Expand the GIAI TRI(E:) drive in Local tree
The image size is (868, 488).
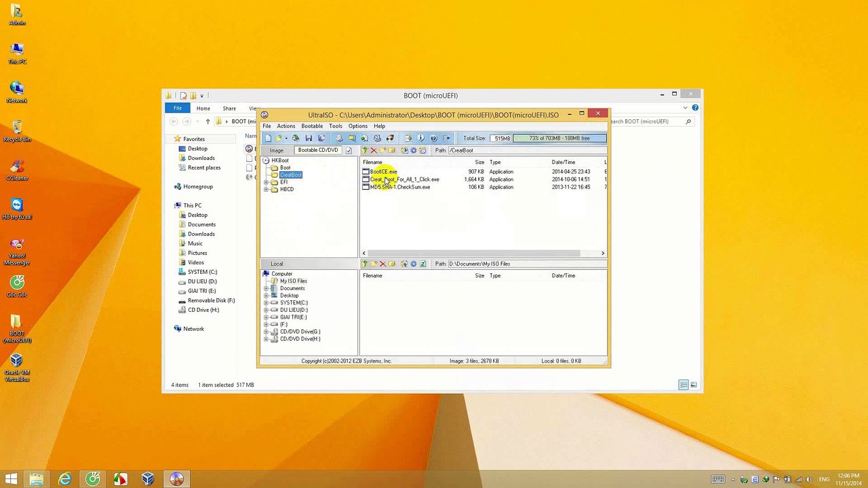pos(267,317)
